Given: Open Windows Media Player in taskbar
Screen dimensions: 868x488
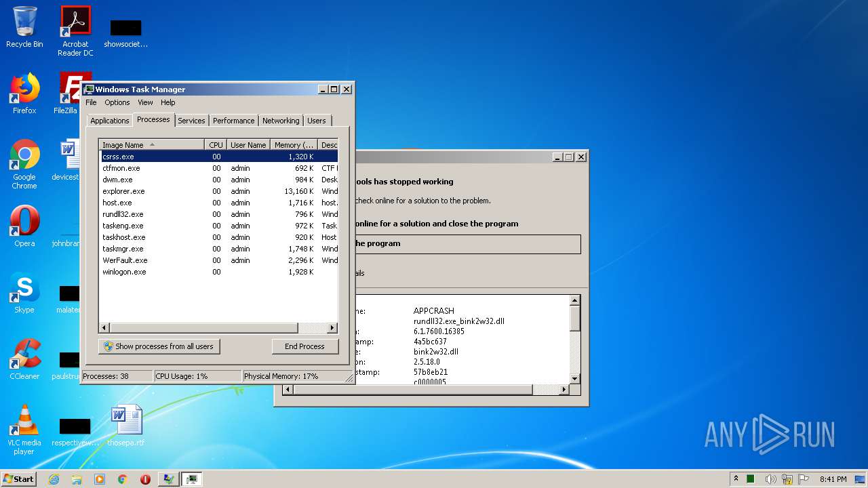Looking at the screenshot, I should click(100, 479).
